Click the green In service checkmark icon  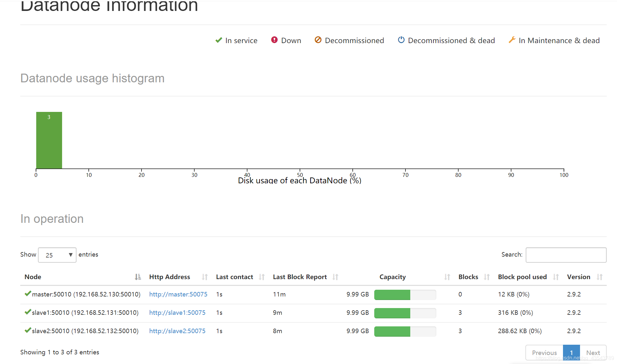pyautogui.click(x=219, y=40)
